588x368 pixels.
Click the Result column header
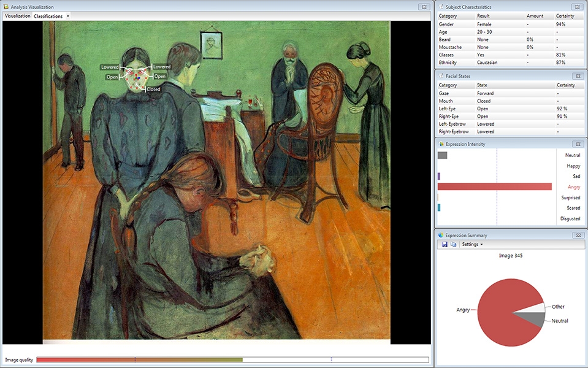point(483,16)
